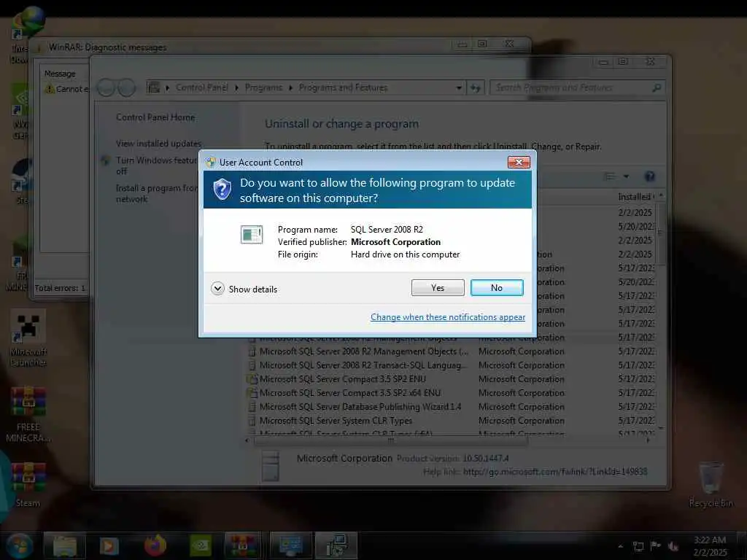Show hidden tray icons arrow
Image resolution: width=747 pixels, height=560 pixels.
click(x=620, y=546)
